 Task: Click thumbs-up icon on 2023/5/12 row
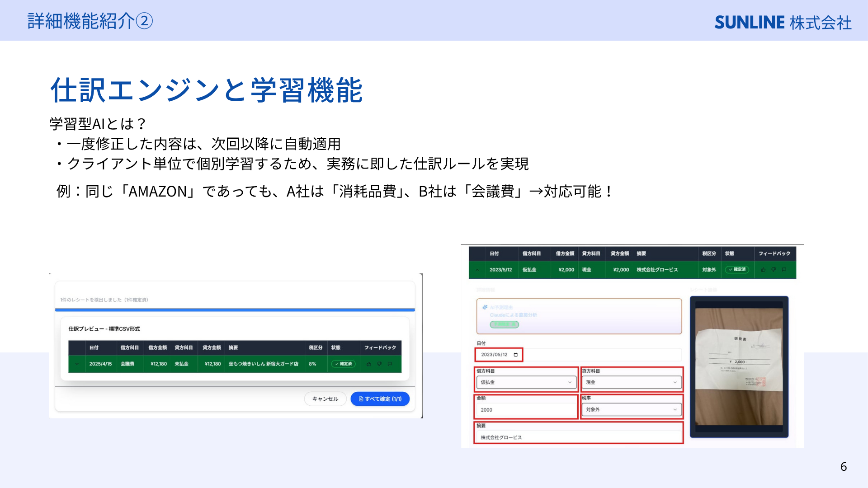[763, 270]
